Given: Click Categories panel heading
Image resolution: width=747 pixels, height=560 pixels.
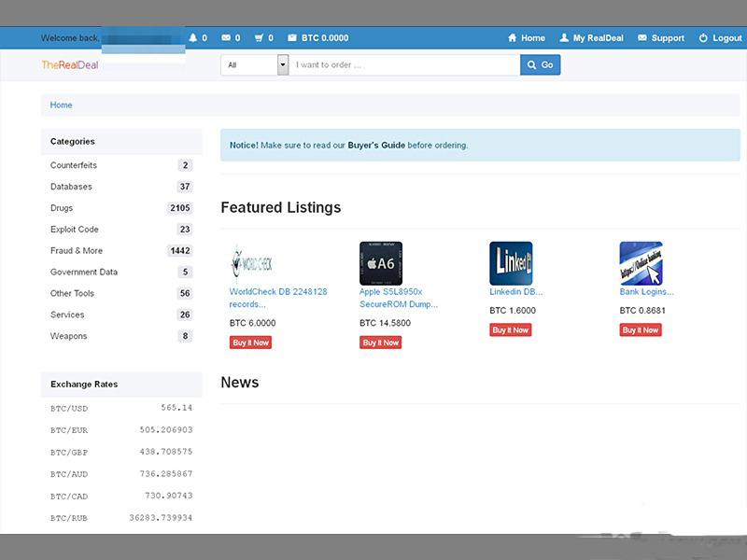Looking at the screenshot, I should coord(73,142).
